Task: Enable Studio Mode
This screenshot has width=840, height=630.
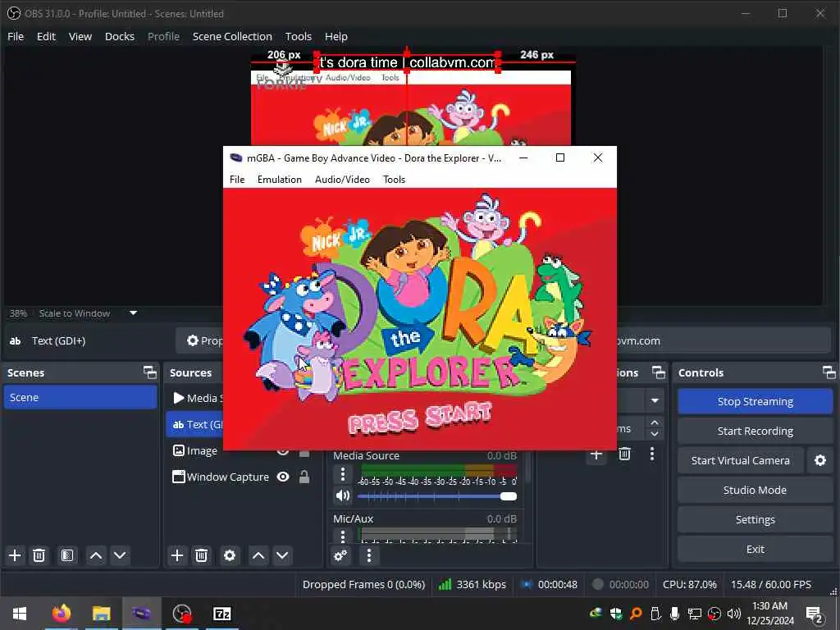Action: tap(755, 490)
